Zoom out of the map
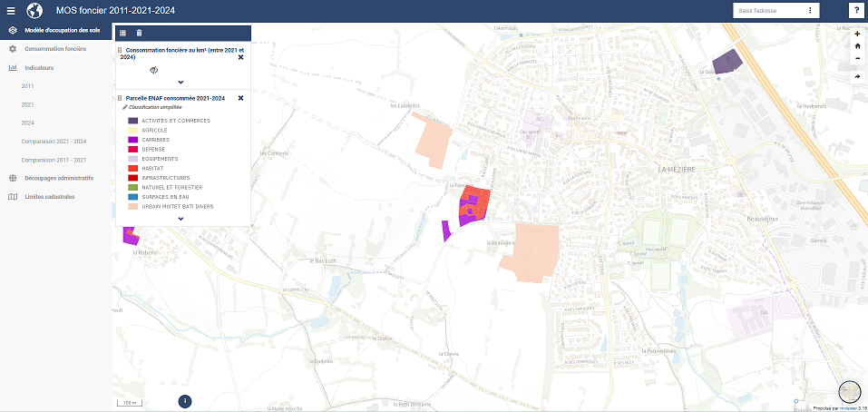The height and width of the screenshot is (412, 868). tap(857, 58)
